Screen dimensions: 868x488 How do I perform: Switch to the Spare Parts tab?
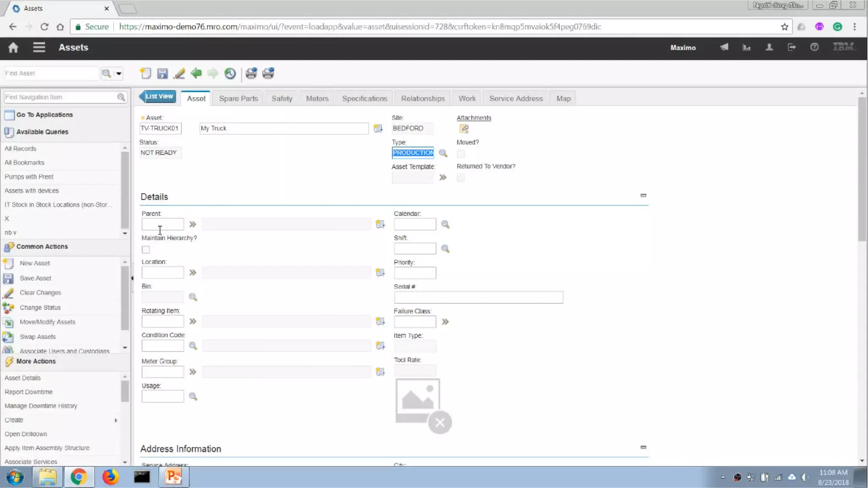pos(238,98)
